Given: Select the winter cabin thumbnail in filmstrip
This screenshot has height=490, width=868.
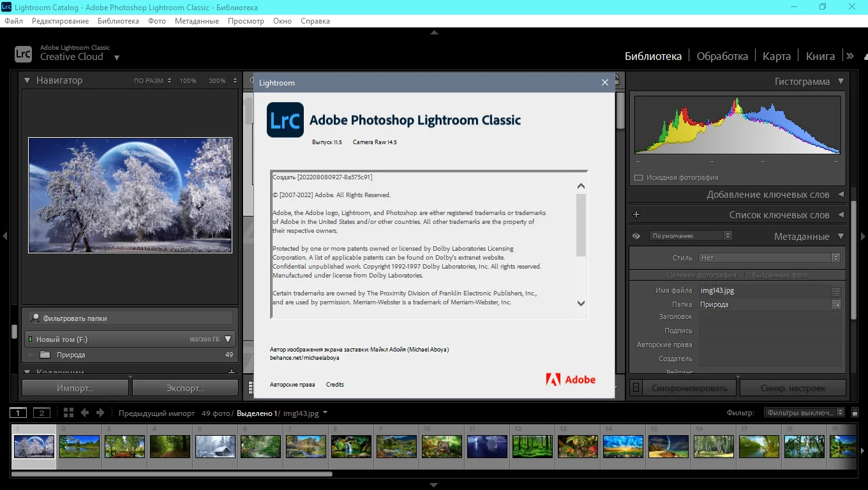Looking at the screenshot, I should (x=216, y=446).
